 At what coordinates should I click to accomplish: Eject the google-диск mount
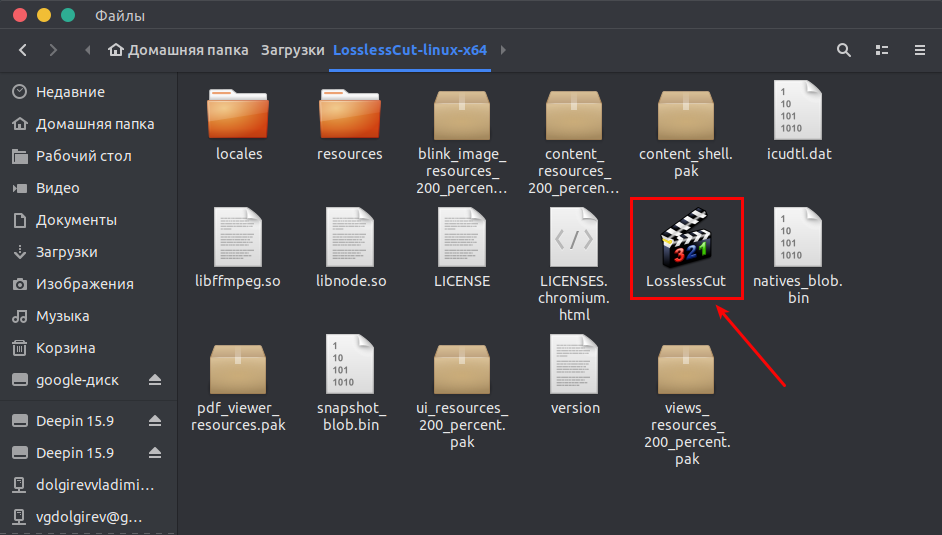pyautogui.click(x=155, y=380)
